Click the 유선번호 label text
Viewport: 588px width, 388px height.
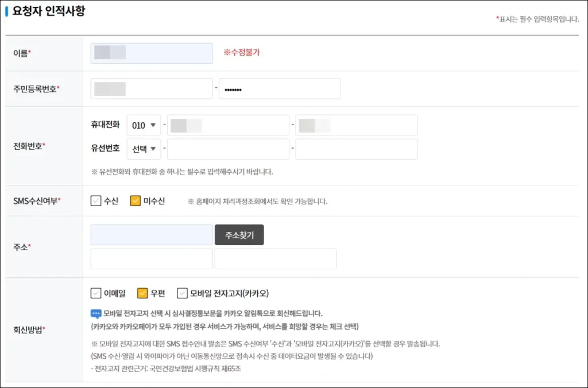click(x=106, y=149)
